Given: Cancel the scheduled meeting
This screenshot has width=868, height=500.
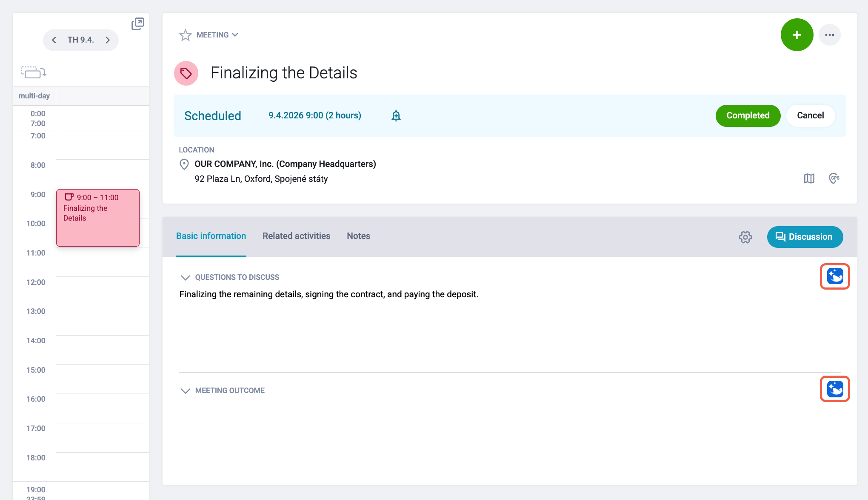Looking at the screenshot, I should [x=810, y=116].
